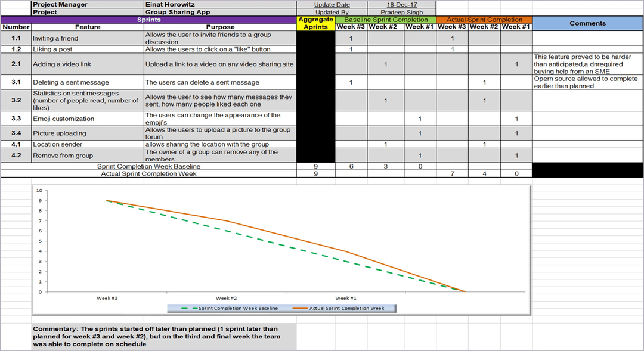
Task: Click the orange "Actual Sprint Completion" header
Action: tap(484, 20)
